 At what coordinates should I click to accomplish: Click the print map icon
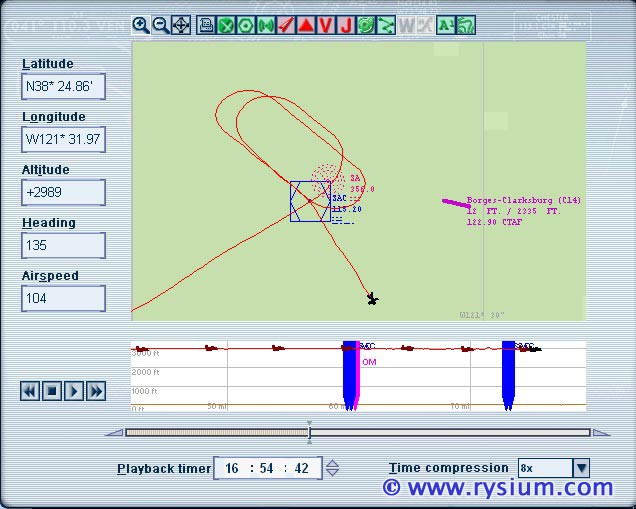coord(207,25)
